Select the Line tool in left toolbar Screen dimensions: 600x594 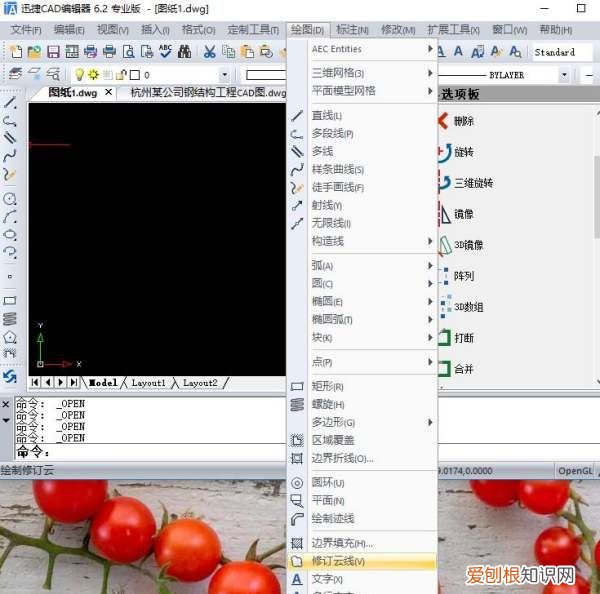click(10, 103)
